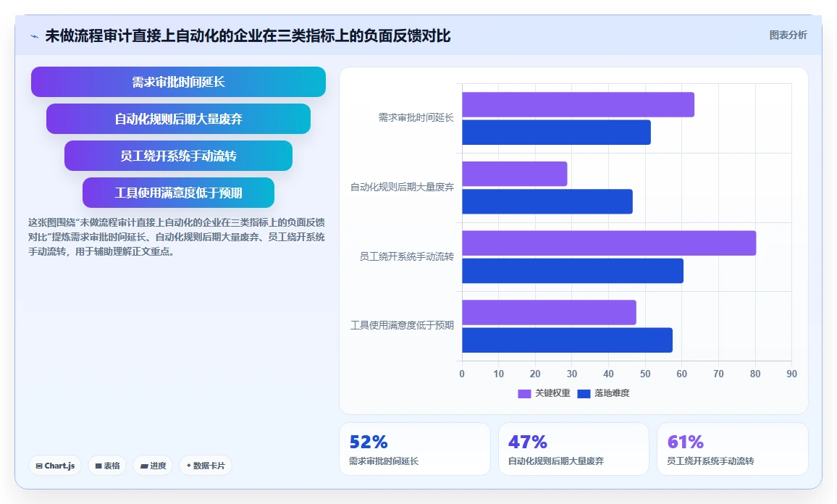Click the 表格 tag chip
837x504 pixels.
[107, 466]
